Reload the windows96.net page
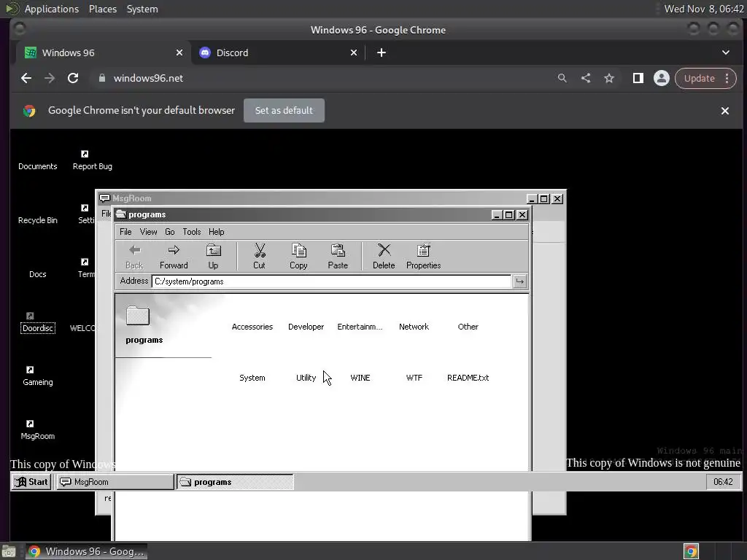 [x=73, y=78]
